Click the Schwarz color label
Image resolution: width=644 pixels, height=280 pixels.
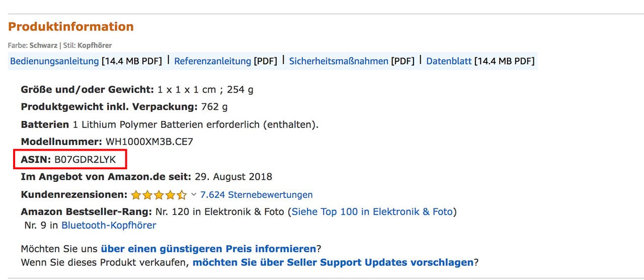click(x=43, y=45)
